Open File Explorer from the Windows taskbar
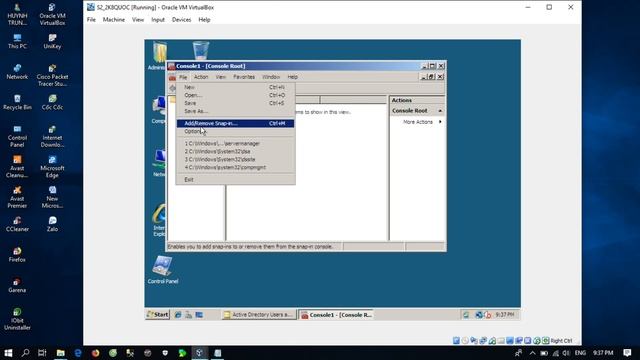Screen dimensions: 640x360 click(60, 353)
